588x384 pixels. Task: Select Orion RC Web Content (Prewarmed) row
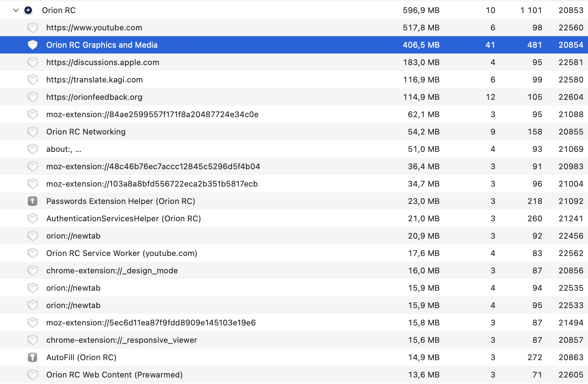pyautogui.click(x=114, y=375)
